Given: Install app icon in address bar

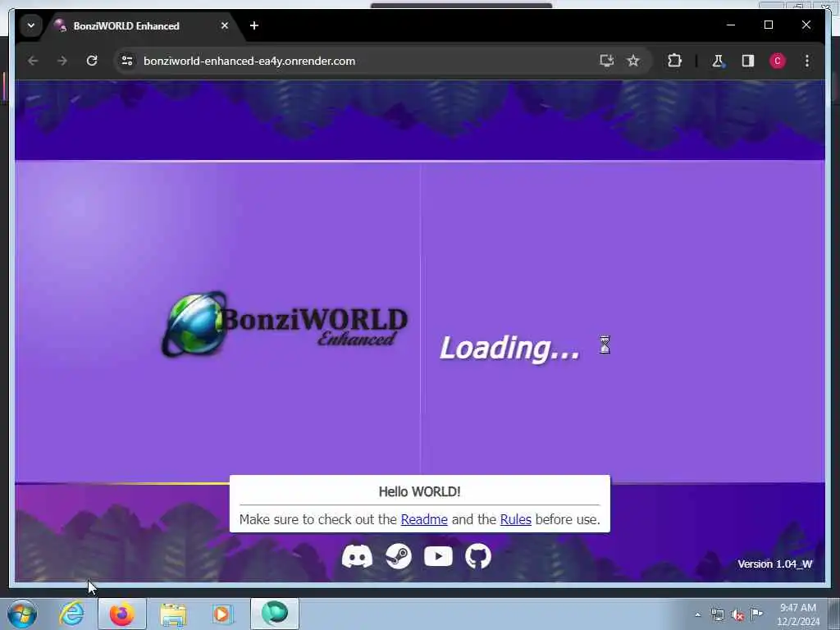Looking at the screenshot, I should pos(606,61).
